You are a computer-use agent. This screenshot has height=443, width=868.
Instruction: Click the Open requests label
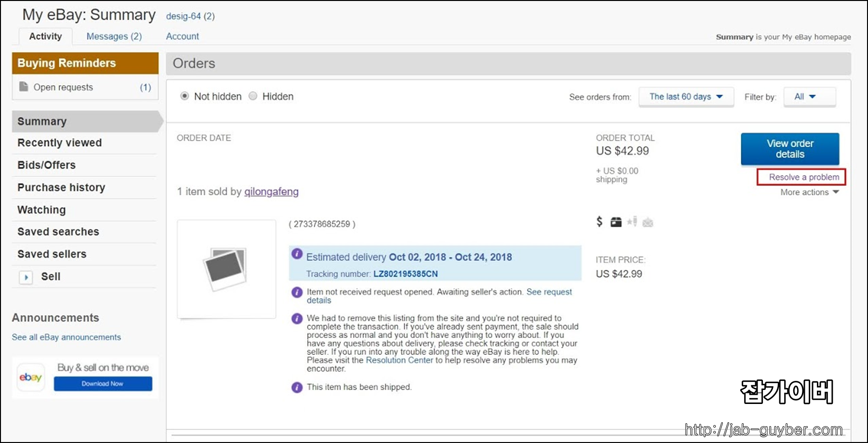coord(63,87)
